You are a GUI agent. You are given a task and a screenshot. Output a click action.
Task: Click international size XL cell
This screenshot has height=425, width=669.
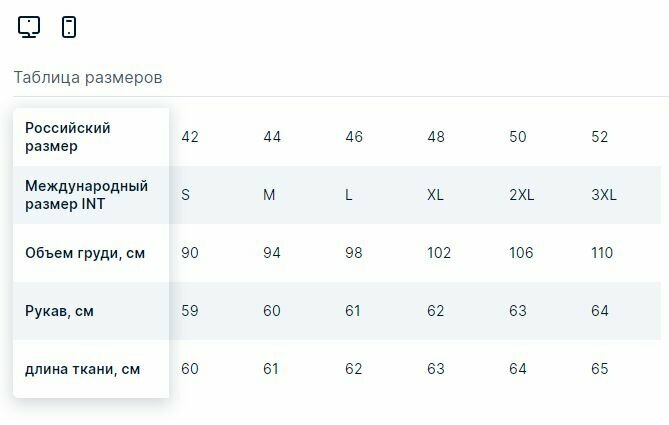(435, 195)
